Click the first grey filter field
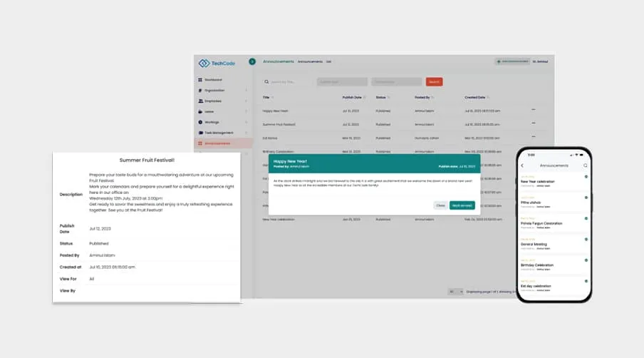 pyautogui.click(x=342, y=82)
